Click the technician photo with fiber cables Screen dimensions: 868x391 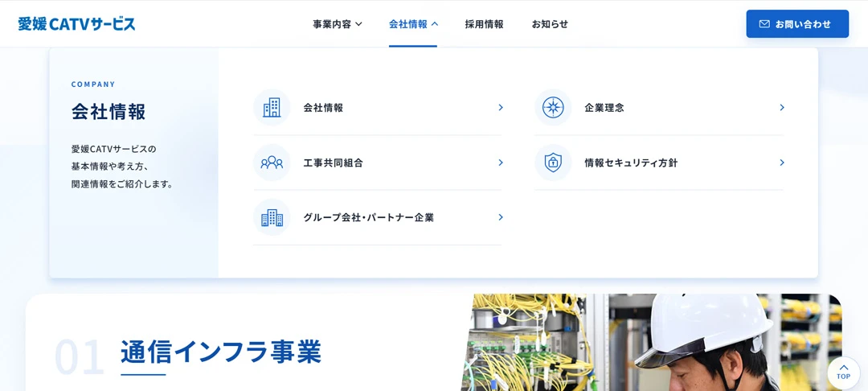point(652,342)
